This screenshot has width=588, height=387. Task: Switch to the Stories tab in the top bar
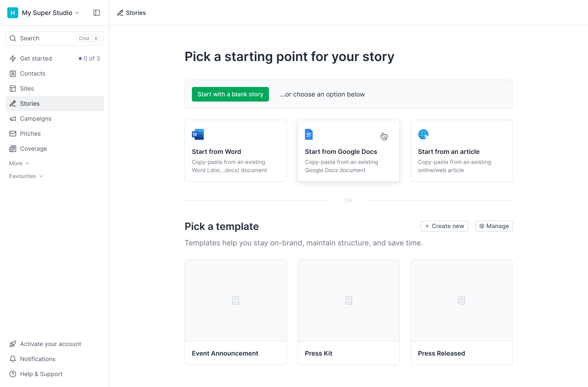pyautogui.click(x=131, y=12)
